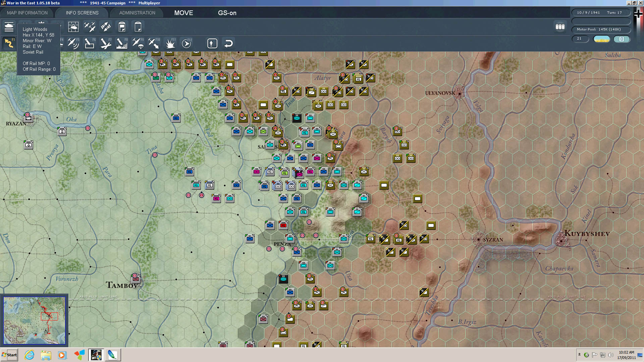Viewport: 644px width, 362px height.
Task: Click the blank document toolbar icon
Action: click(x=138, y=26)
